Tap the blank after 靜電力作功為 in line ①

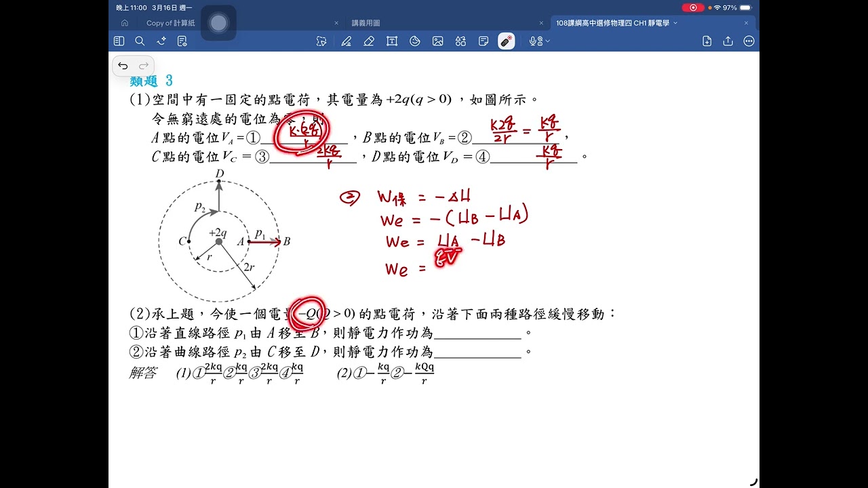coord(477,333)
